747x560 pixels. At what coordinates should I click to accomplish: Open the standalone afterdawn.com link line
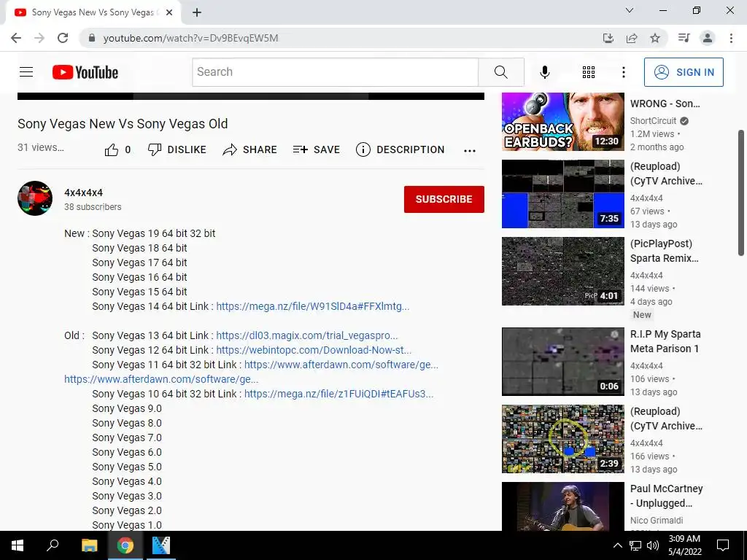point(161,379)
